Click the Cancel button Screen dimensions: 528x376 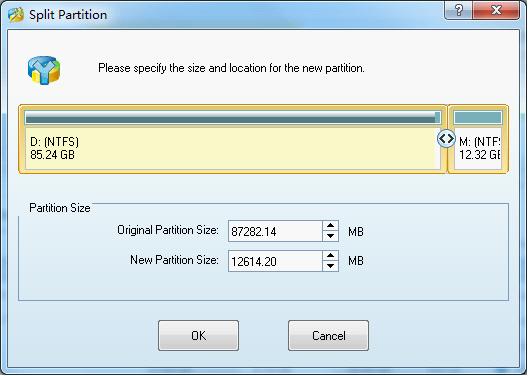(328, 336)
